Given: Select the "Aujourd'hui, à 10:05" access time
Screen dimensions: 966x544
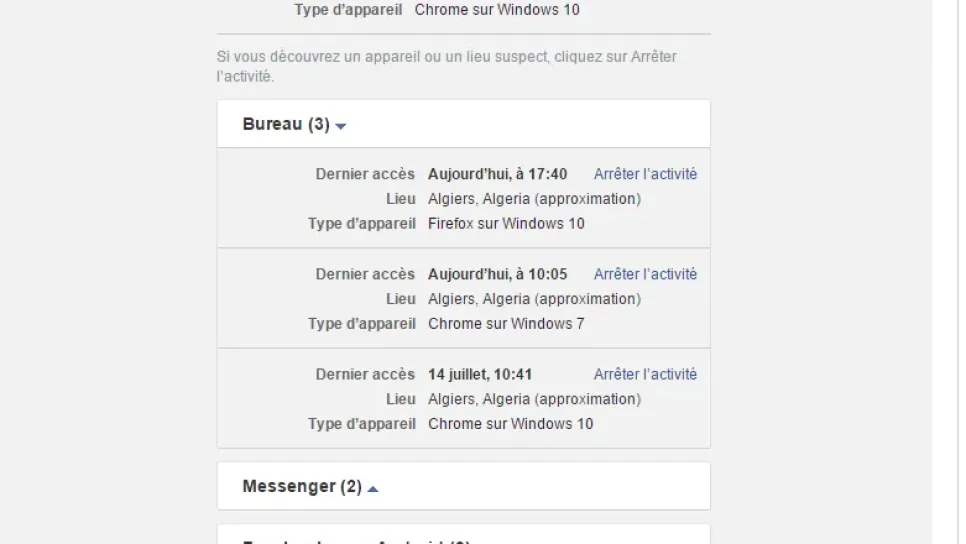Looking at the screenshot, I should tap(497, 274).
